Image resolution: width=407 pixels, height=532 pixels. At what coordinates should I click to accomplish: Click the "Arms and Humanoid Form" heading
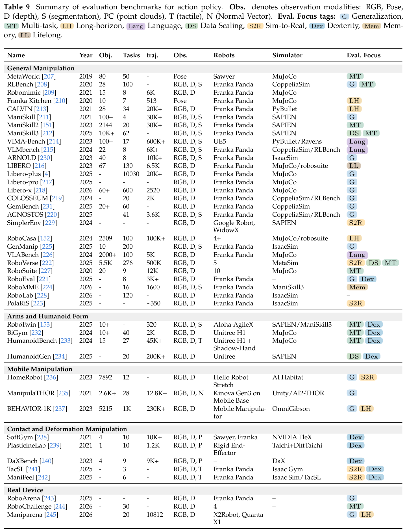[48, 316]
